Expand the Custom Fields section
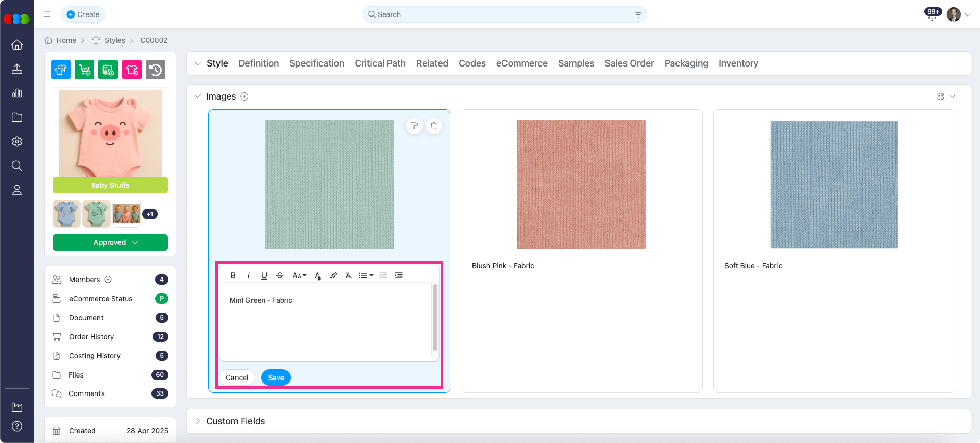Viewport: 980px width, 443px height. (198, 421)
